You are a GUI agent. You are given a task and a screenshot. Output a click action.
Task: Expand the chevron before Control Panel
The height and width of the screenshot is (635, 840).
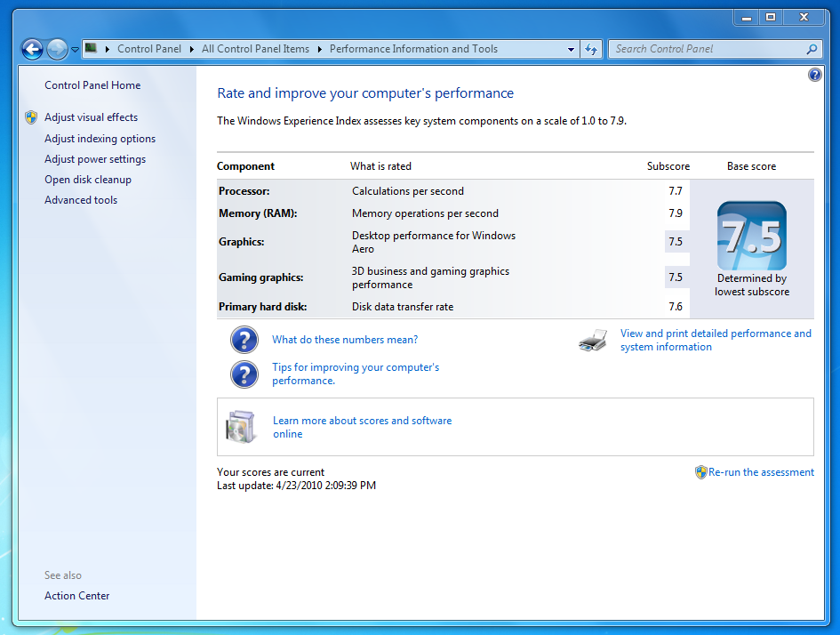[x=108, y=49]
